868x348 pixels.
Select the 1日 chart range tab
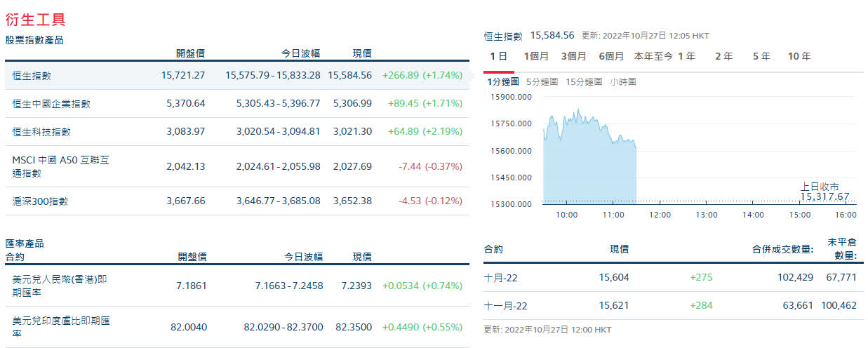[498, 57]
